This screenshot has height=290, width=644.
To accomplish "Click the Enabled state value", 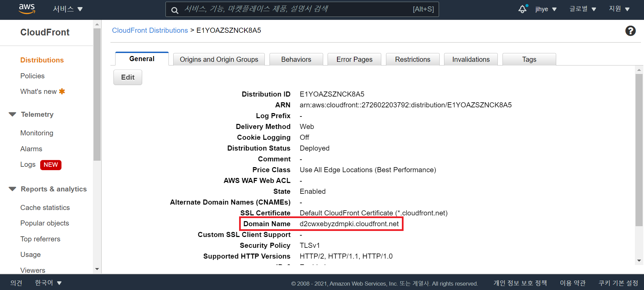I will point(313,191).
